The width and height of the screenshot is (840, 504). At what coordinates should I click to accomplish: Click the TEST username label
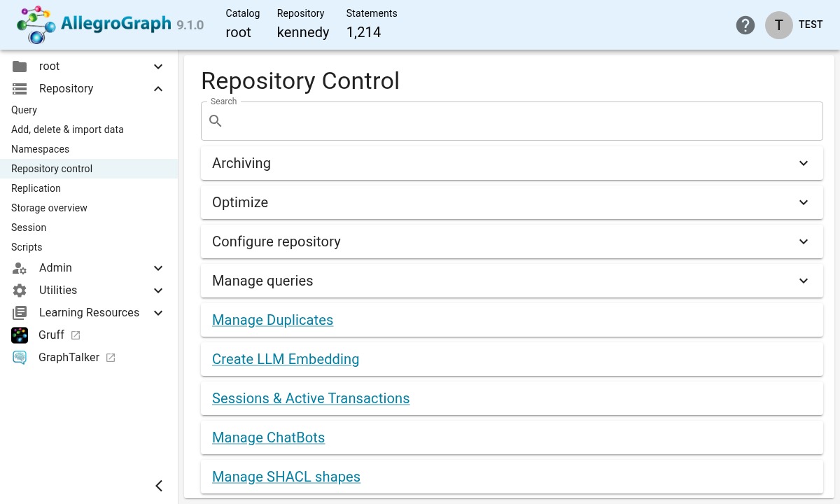click(811, 24)
